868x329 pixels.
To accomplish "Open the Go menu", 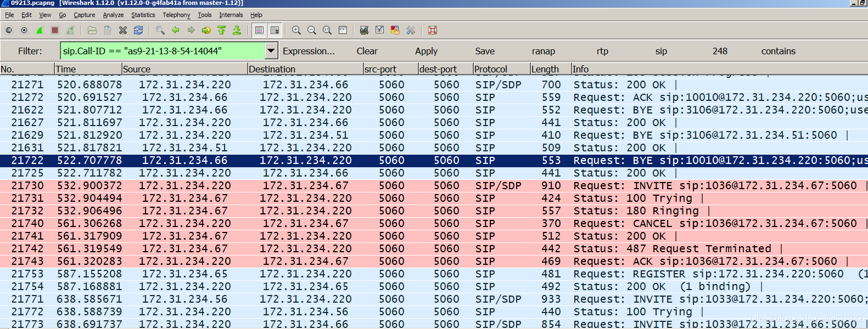I will tap(63, 15).
